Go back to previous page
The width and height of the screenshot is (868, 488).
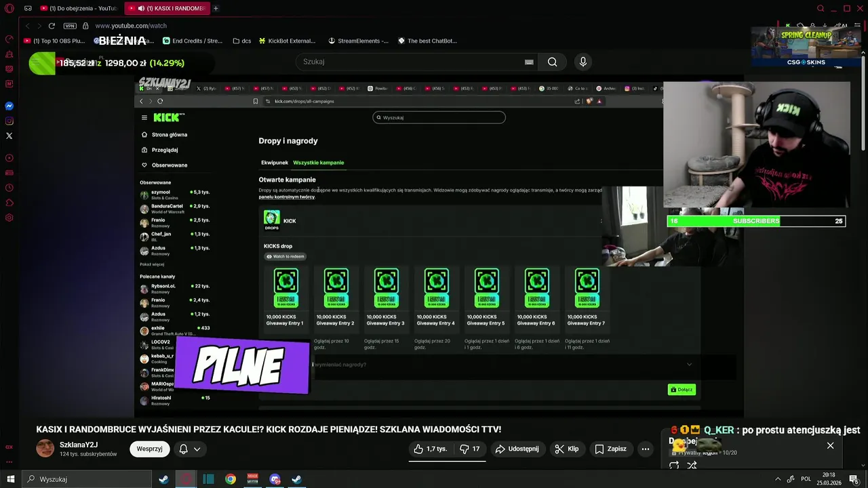coord(27,26)
